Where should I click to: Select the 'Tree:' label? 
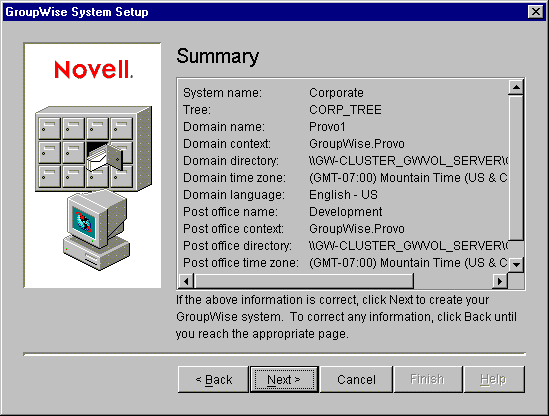coord(197,110)
